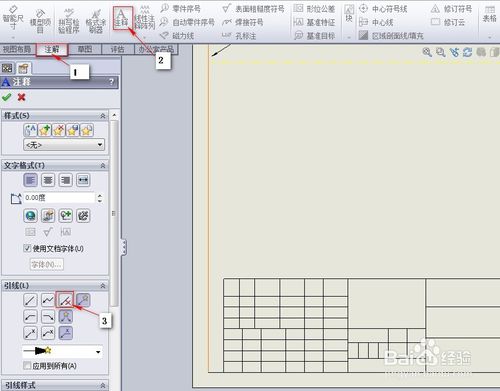The width and height of the screenshot is (500, 391).
Task: Click the zoom to fit magnifier icon
Action: [x=427, y=52]
